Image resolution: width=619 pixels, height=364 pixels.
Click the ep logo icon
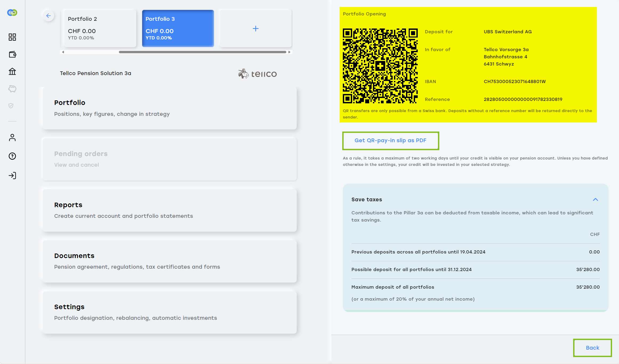12,13
